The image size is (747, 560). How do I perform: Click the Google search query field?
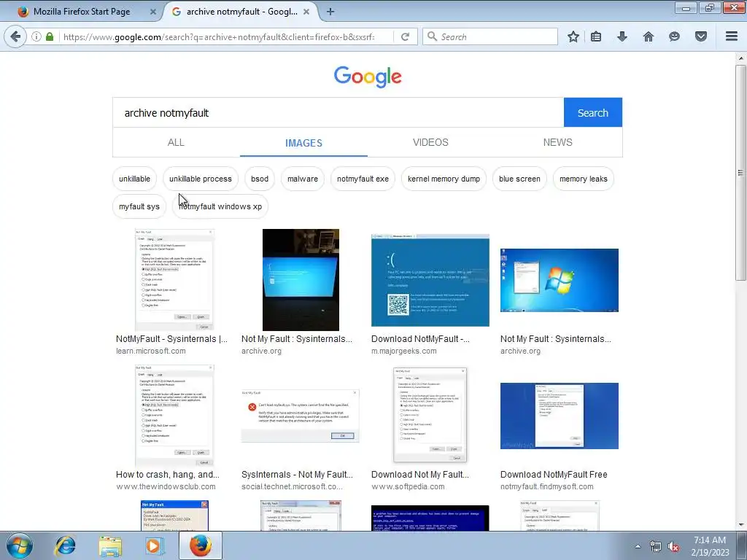click(x=338, y=113)
